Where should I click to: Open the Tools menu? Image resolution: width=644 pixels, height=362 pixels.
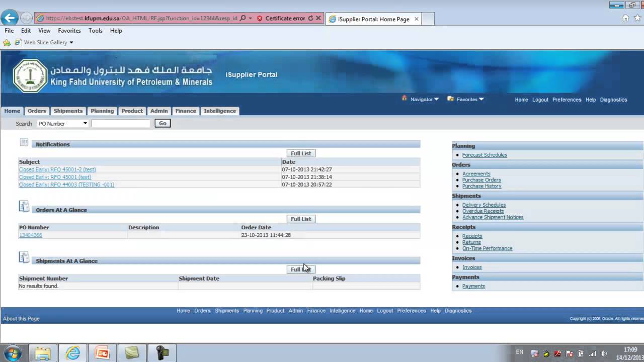[96, 31]
